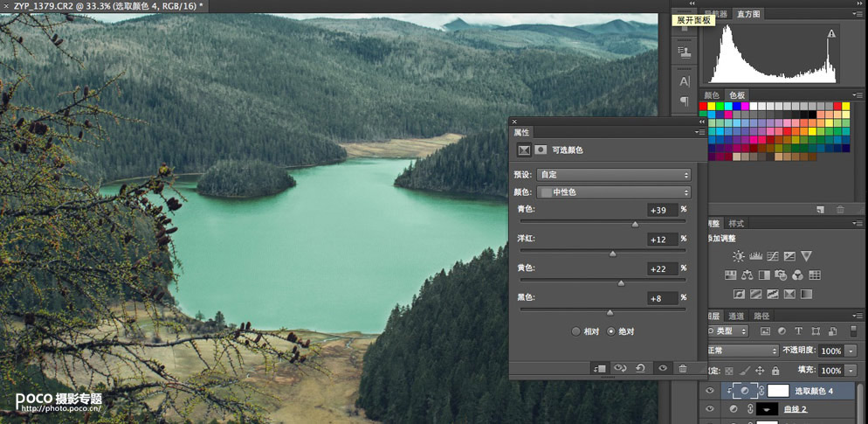The height and width of the screenshot is (424, 868).
Task: Add an Invert adjustment layer
Action: (x=739, y=294)
